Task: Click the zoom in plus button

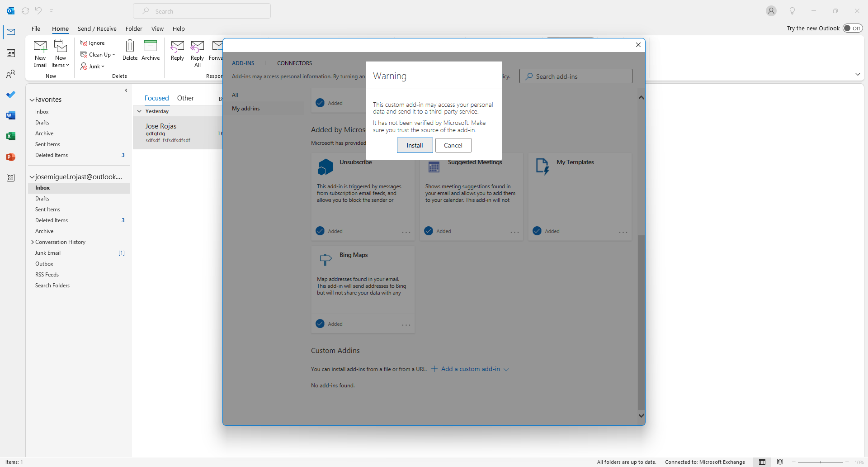Action: point(847,462)
